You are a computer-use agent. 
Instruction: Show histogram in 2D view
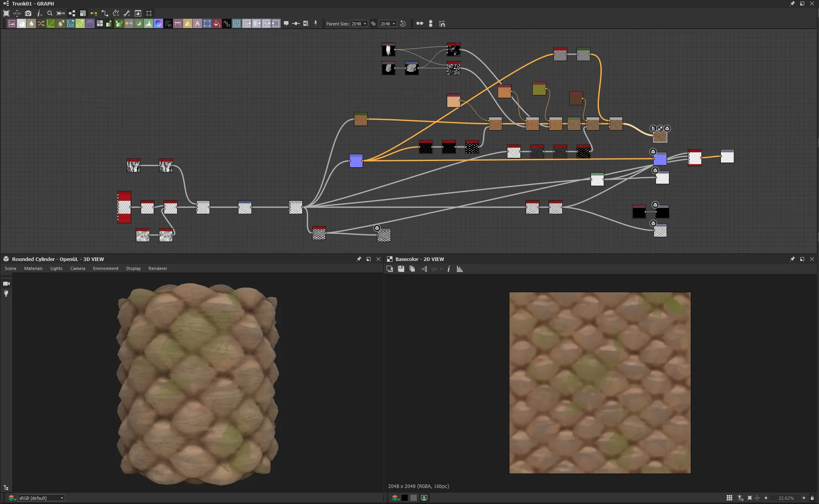pyautogui.click(x=460, y=269)
